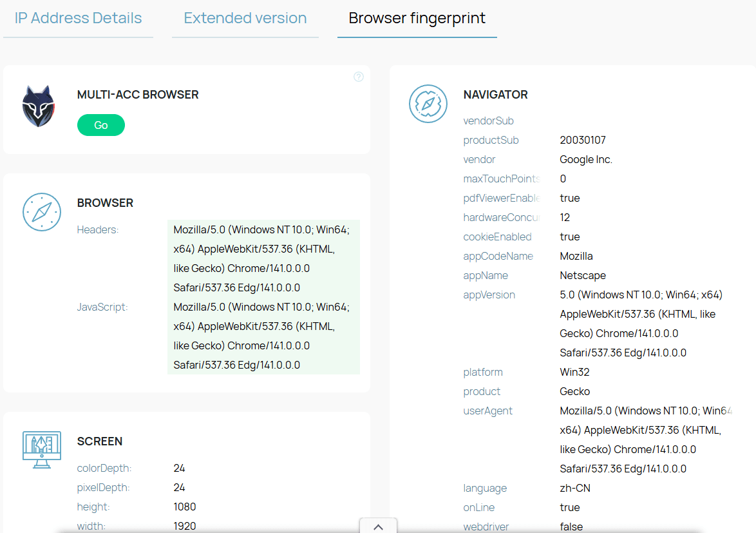Click the Navigator section compass icon
The height and width of the screenshot is (533, 756).
(428, 104)
